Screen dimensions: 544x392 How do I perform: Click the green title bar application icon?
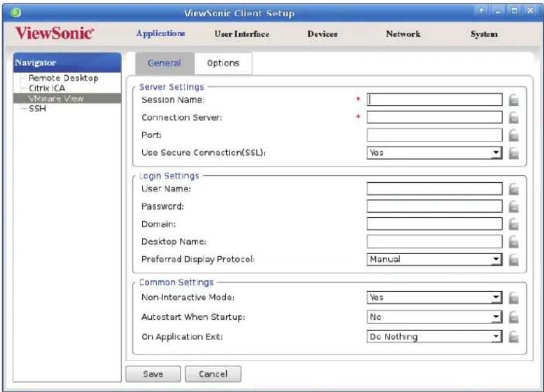[15, 13]
